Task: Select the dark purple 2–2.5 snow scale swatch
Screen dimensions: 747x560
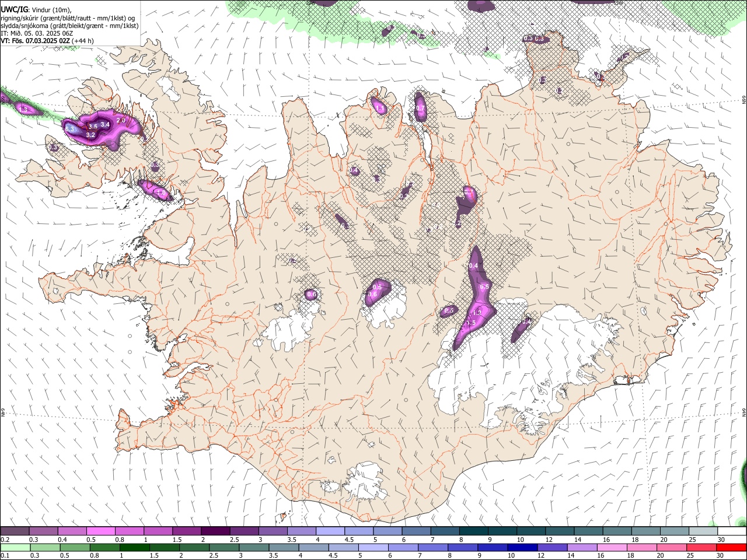Action: (x=215, y=531)
